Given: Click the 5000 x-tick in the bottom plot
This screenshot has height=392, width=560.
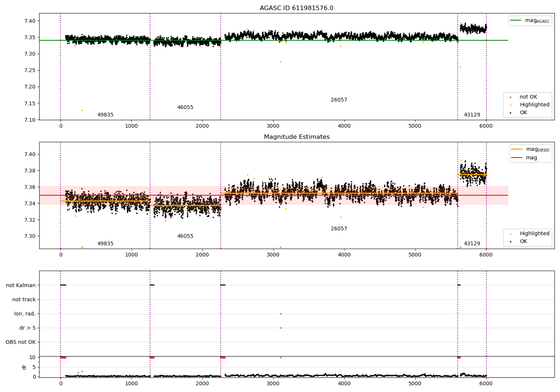Looking at the screenshot, I should (415, 383).
